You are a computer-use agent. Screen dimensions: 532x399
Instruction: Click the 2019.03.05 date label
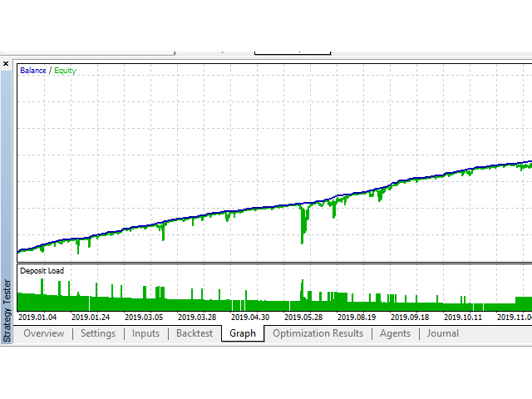[x=144, y=317]
